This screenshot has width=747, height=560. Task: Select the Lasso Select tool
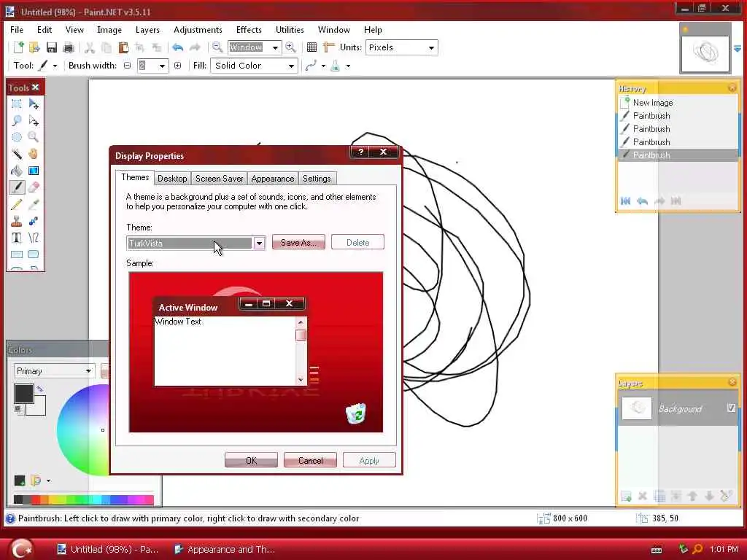(17, 120)
